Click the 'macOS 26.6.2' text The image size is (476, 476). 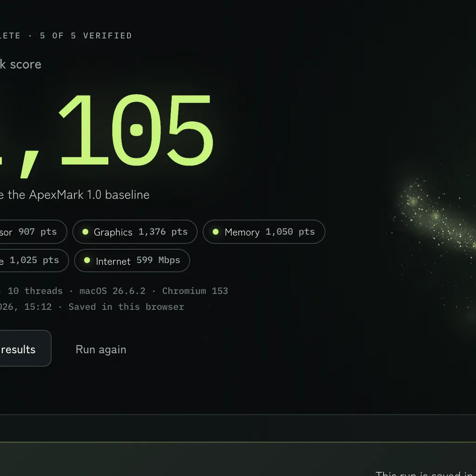click(x=112, y=291)
